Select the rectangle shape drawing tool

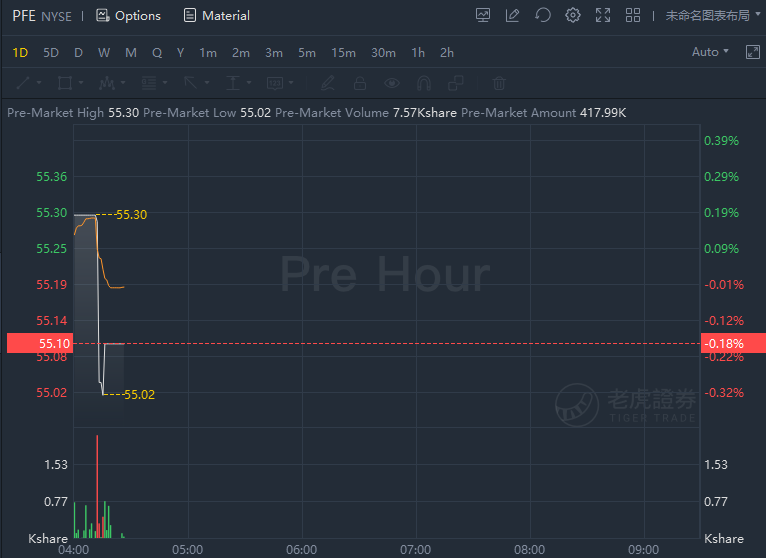(64, 83)
